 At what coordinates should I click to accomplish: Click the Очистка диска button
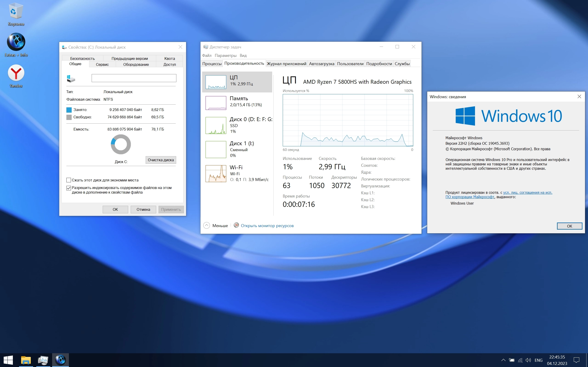pos(161,160)
